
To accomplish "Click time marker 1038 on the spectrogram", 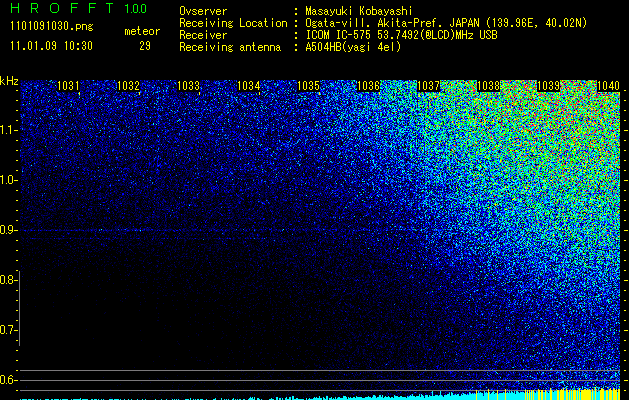I will [x=489, y=86].
